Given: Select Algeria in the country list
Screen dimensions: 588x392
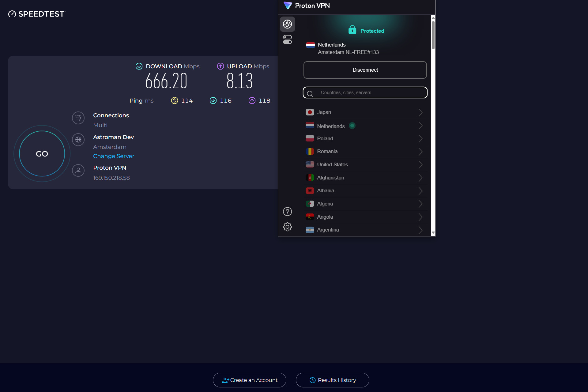Looking at the screenshot, I should tap(364, 204).
